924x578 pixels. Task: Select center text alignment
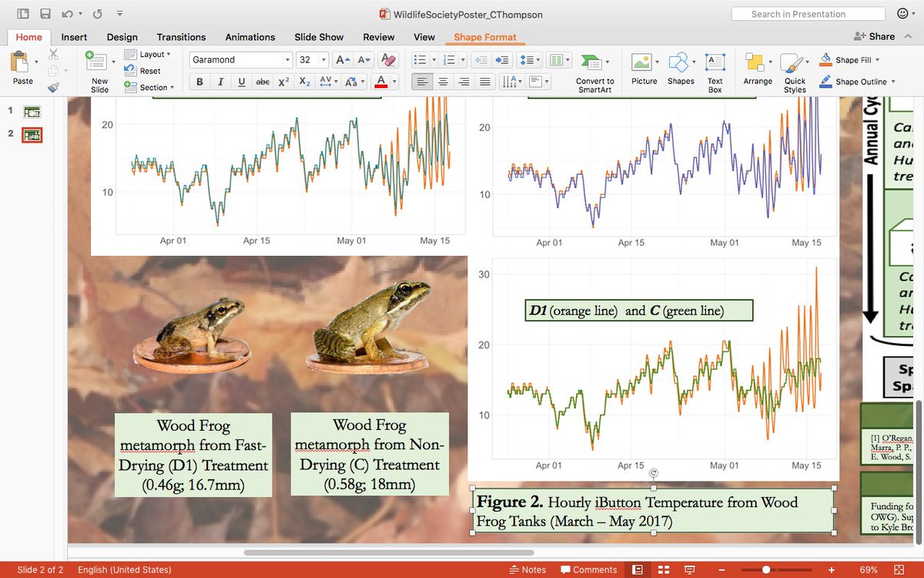[443, 82]
